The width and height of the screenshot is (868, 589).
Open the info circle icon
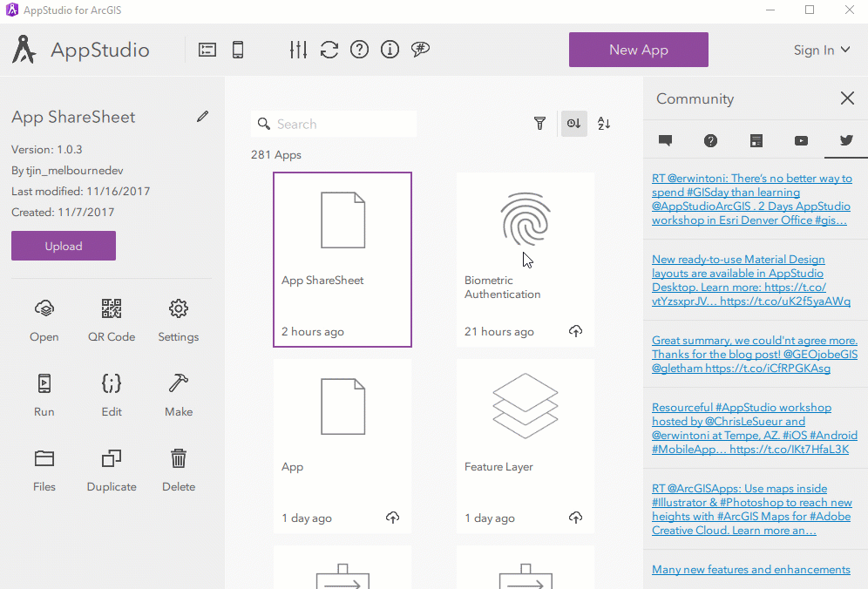tap(390, 50)
